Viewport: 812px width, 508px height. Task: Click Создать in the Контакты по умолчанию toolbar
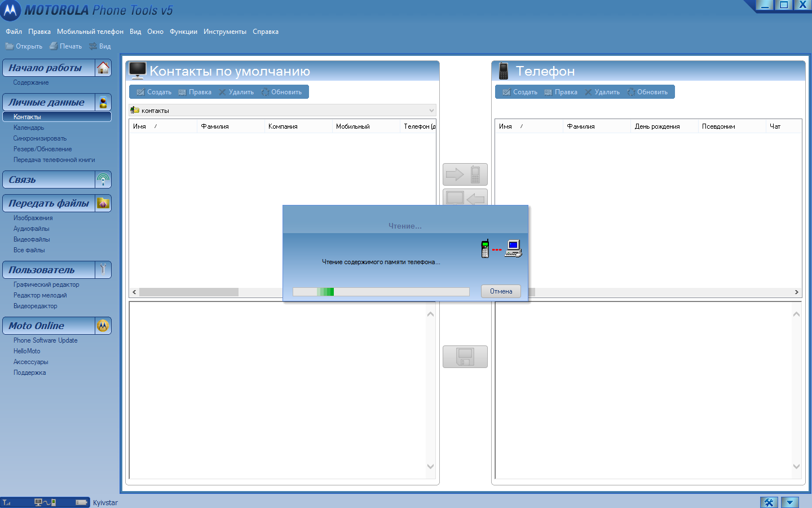point(154,92)
